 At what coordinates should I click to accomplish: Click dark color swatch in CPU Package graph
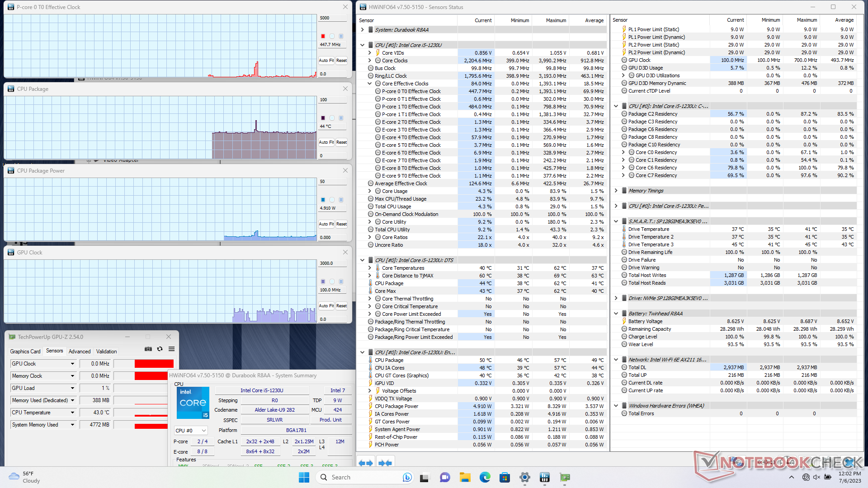tap(323, 118)
